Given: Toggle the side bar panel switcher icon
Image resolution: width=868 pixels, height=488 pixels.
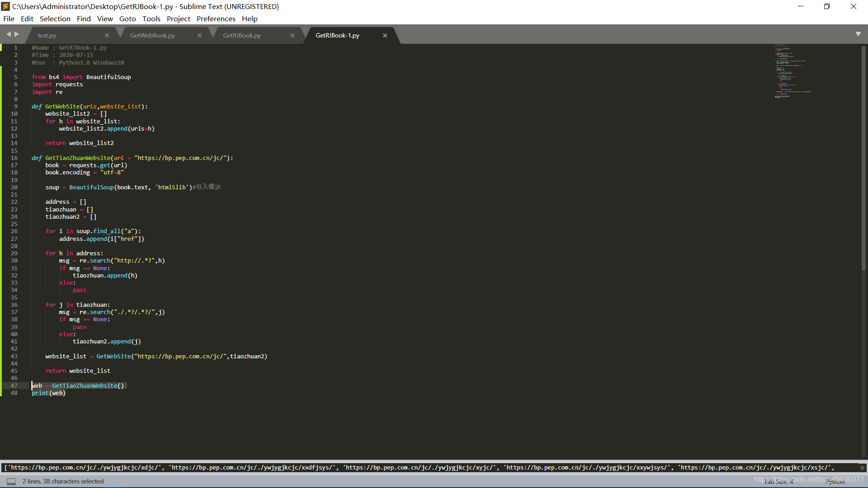Looking at the screenshot, I should [x=11, y=481].
